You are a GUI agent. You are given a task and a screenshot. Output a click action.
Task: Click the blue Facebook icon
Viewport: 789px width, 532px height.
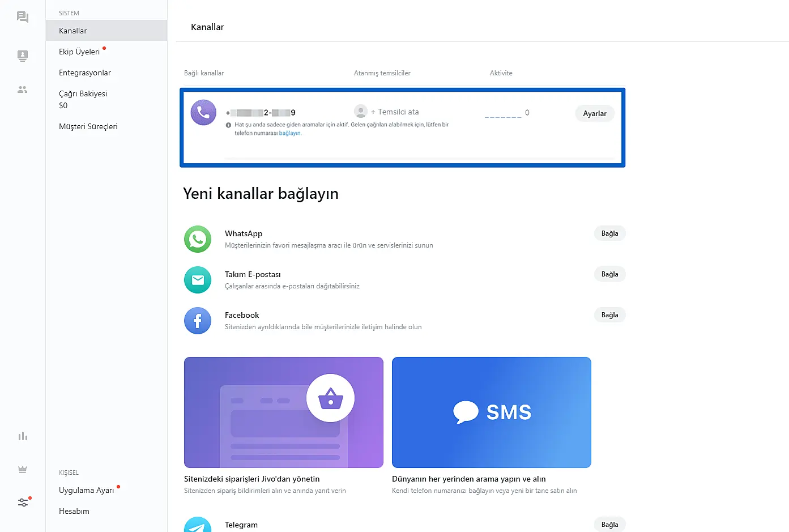pos(198,321)
